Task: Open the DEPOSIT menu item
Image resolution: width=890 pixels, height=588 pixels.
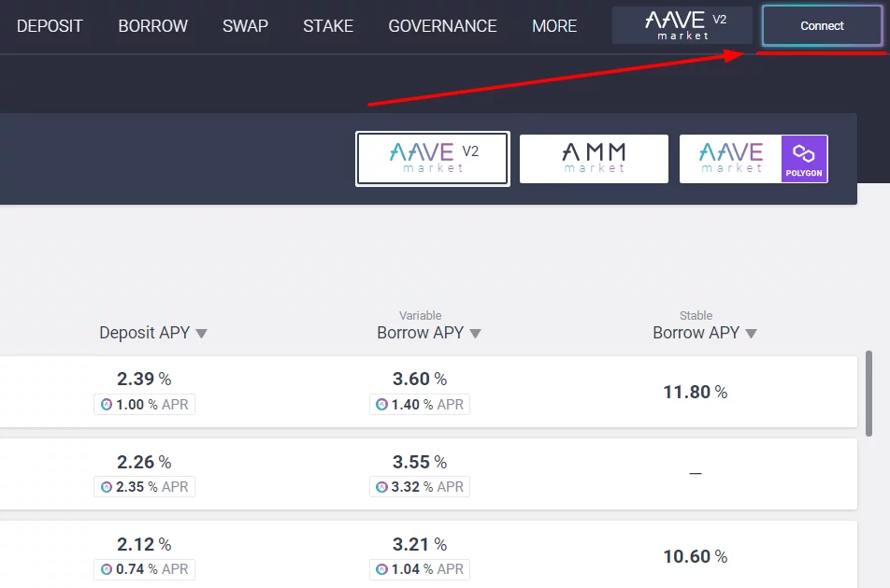Action: (x=50, y=26)
